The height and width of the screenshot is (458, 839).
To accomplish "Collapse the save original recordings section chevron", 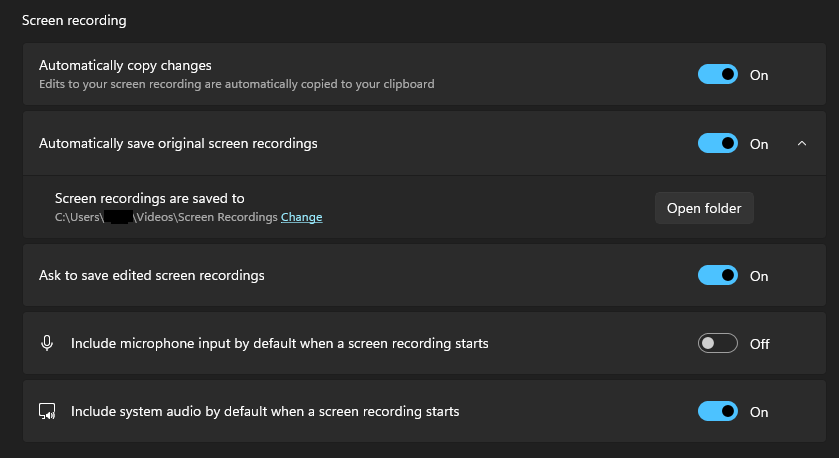I will [x=802, y=143].
